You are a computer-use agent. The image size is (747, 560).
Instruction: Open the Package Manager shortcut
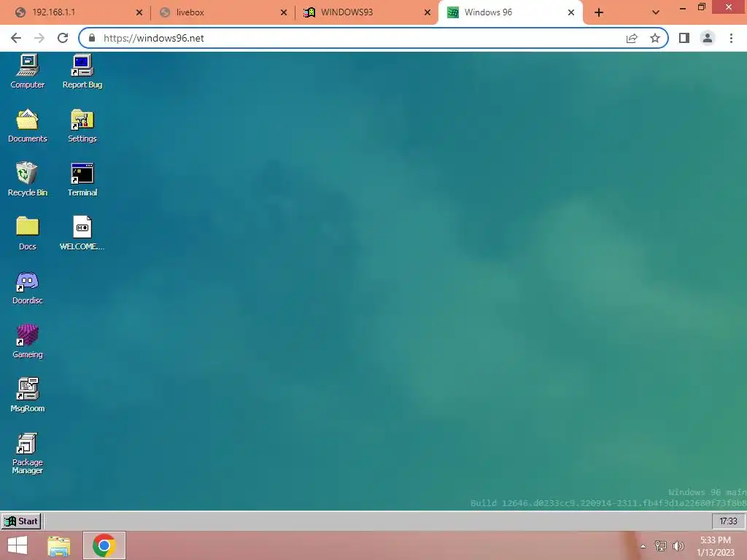point(27,454)
